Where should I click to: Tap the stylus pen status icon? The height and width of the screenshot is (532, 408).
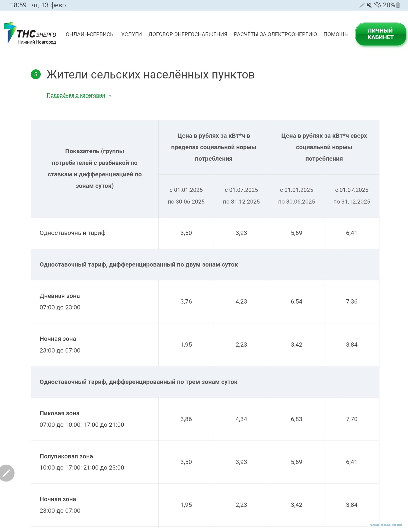click(x=362, y=5)
